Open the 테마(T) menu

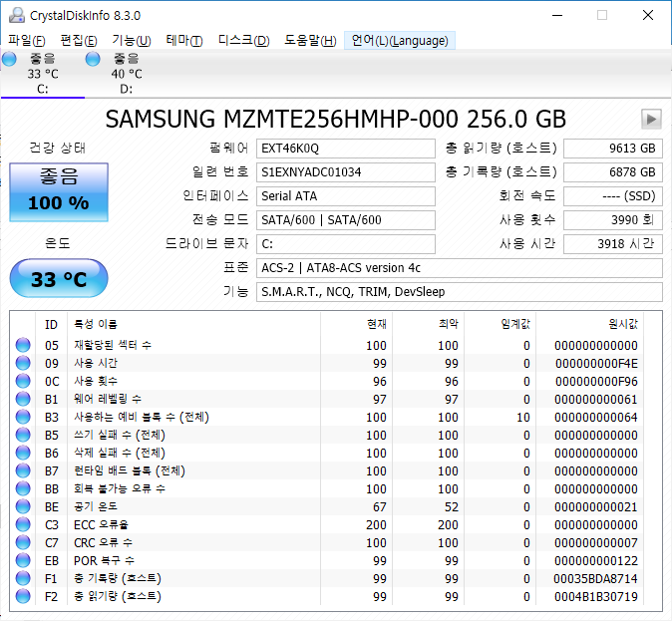click(x=183, y=41)
